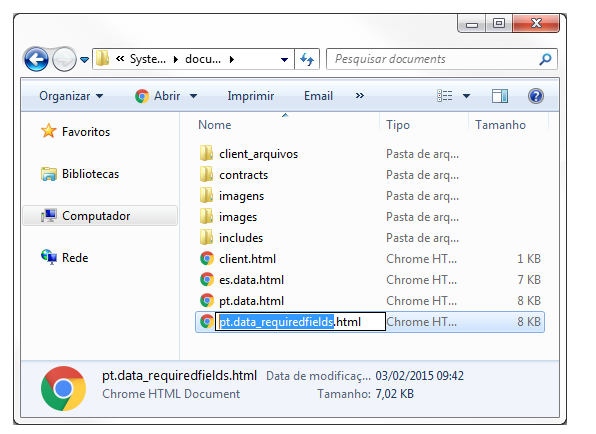
Task: Select the 'docu...' breadcrumb segment
Action: 203,59
